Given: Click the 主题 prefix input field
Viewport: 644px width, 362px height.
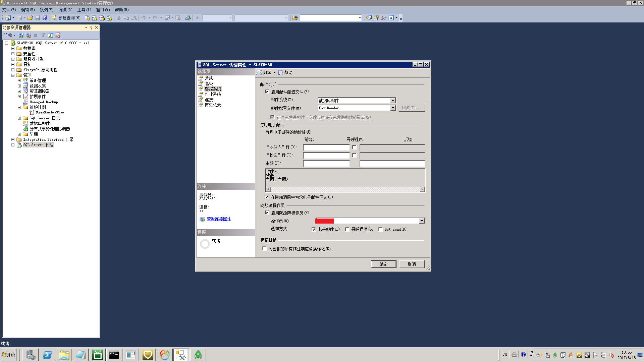Looking at the screenshot, I should [326, 164].
